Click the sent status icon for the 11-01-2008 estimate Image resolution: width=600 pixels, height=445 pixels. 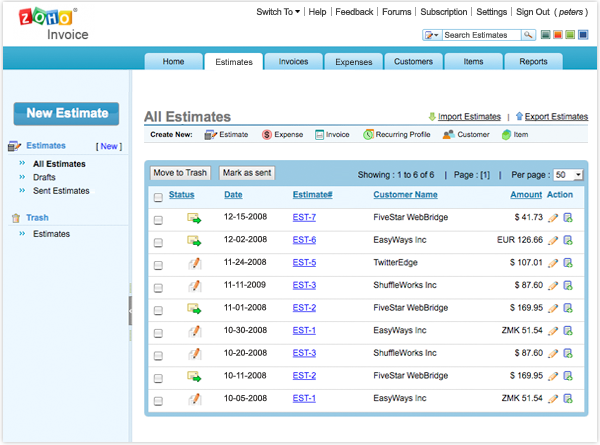pos(194,309)
